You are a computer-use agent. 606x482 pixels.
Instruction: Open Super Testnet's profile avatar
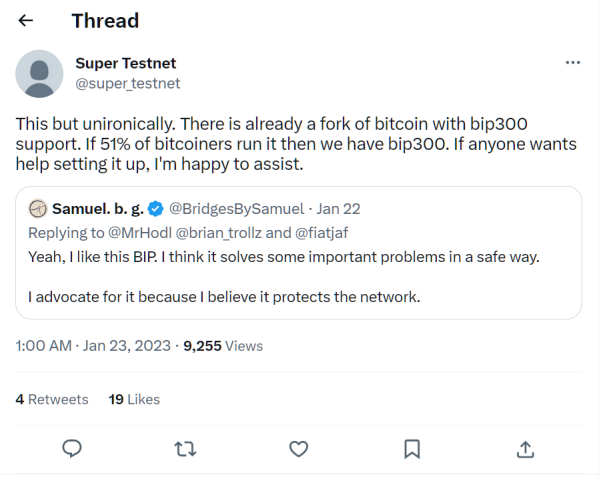point(41,73)
